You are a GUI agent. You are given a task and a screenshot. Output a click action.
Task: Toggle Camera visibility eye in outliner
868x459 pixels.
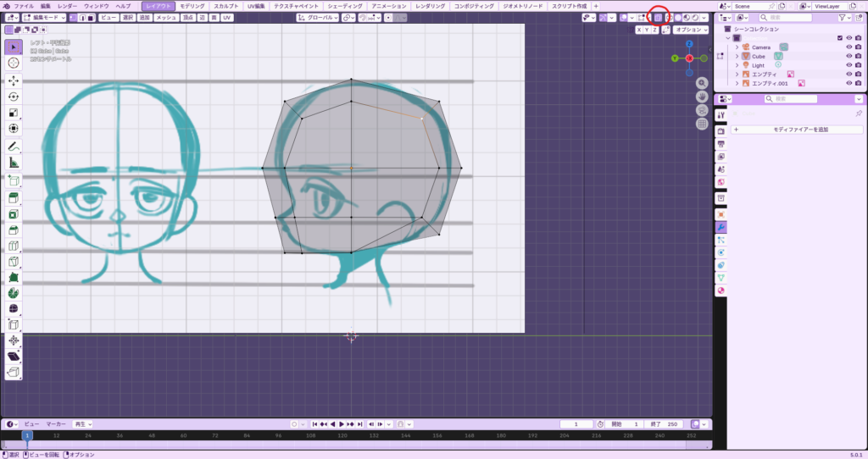pyautogui.click(x=849, y=47)
